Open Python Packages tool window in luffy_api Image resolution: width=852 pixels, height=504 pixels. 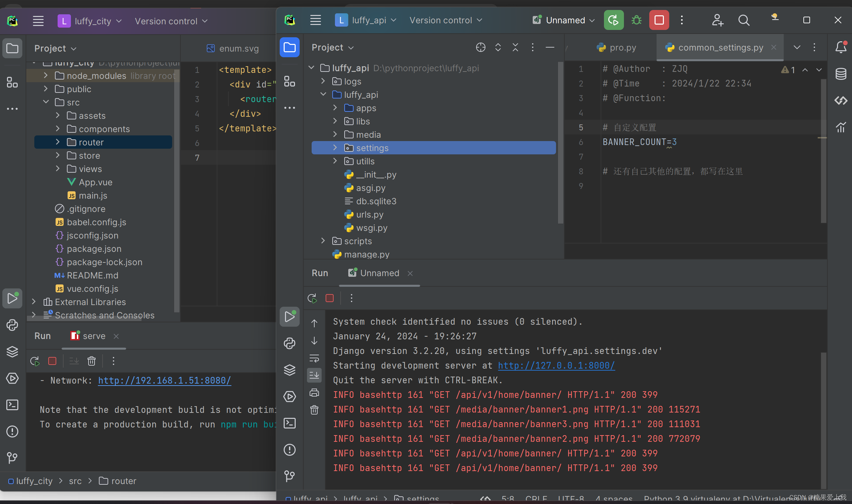click(x=290, y=370)
